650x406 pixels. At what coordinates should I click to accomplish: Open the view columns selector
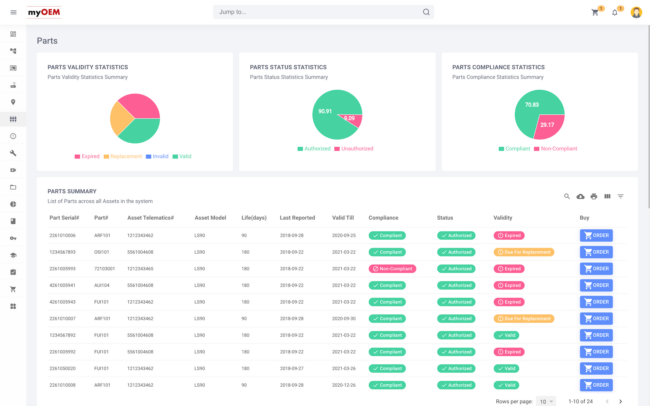pos(607,196)
